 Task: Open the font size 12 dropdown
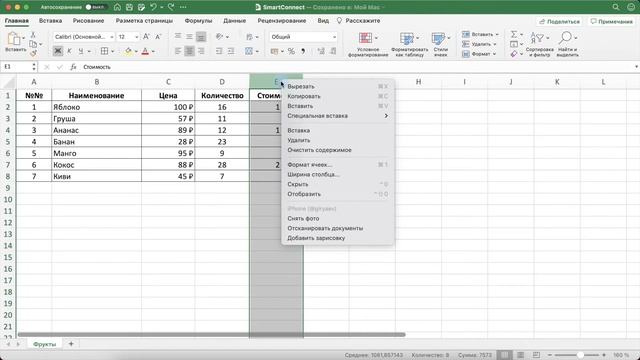click(136, 37)
